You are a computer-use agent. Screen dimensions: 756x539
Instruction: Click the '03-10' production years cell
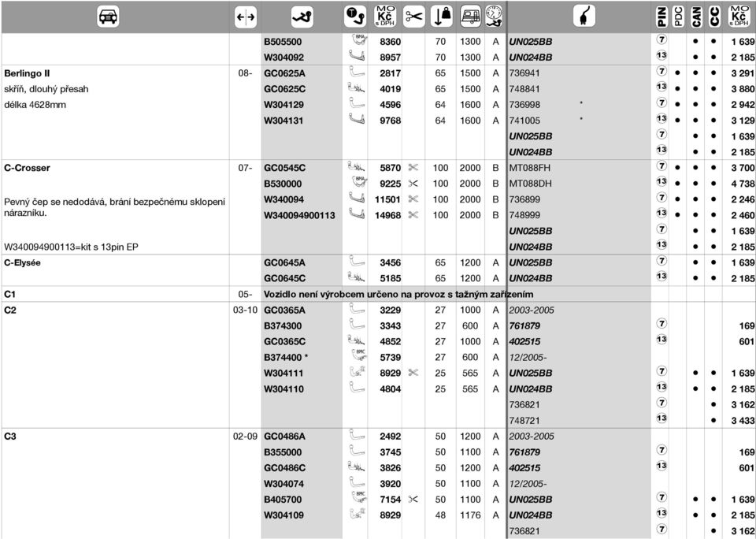coord(246,310)
